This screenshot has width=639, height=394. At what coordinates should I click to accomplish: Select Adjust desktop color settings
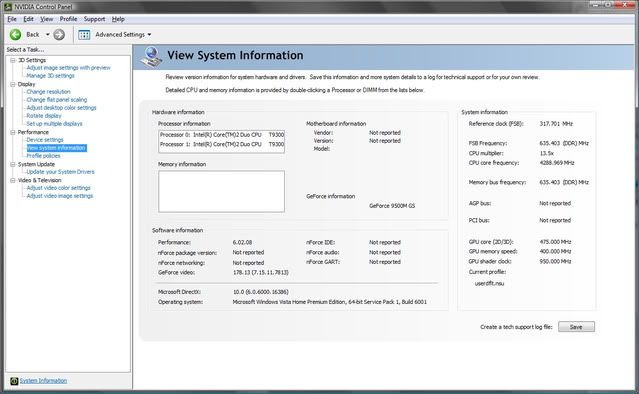click(62, 108)
